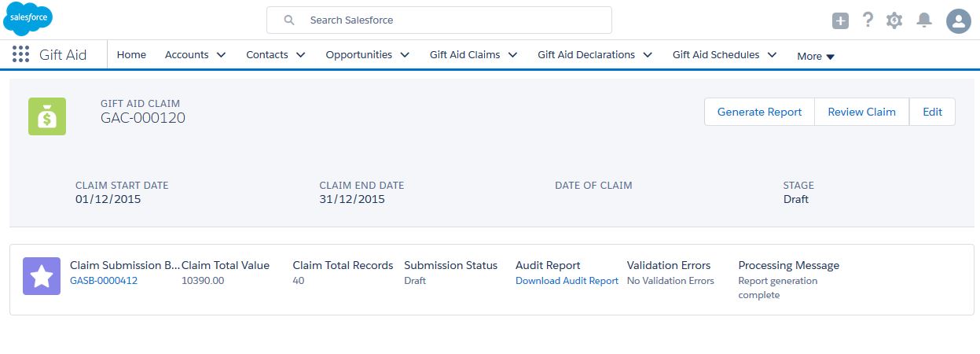Click the purple star submission batch icon
The width and height of the screenshot is (980, 354).
pos(42,276)
